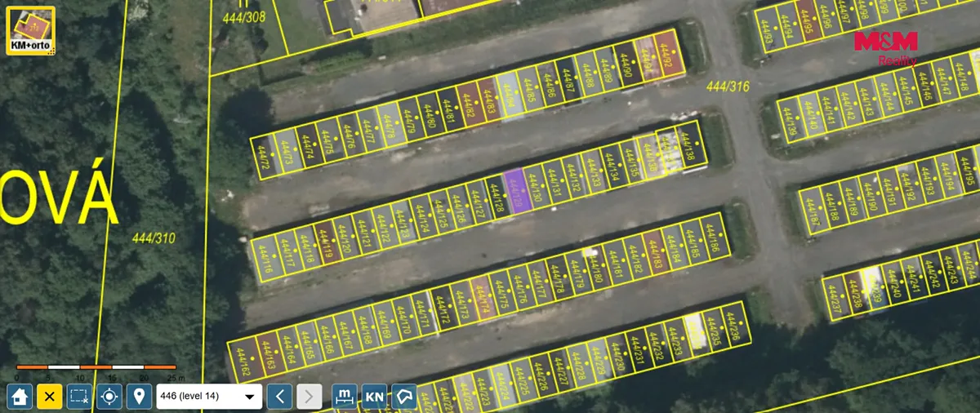Open the 446 (level 14) scale dropdown
The height and width of the screenshot is (413, 980).
pyautogui.click(x=209, y=397)
